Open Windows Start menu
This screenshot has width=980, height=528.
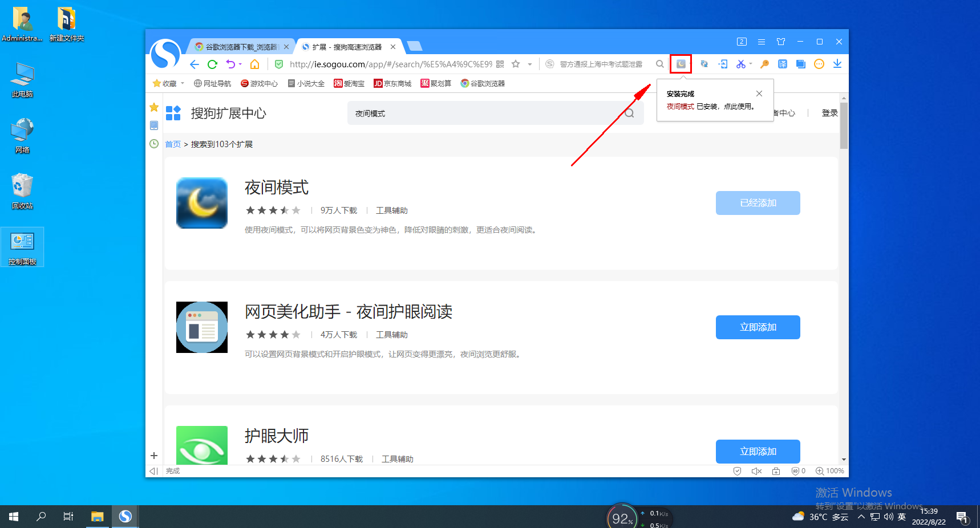tap(14, 517)
